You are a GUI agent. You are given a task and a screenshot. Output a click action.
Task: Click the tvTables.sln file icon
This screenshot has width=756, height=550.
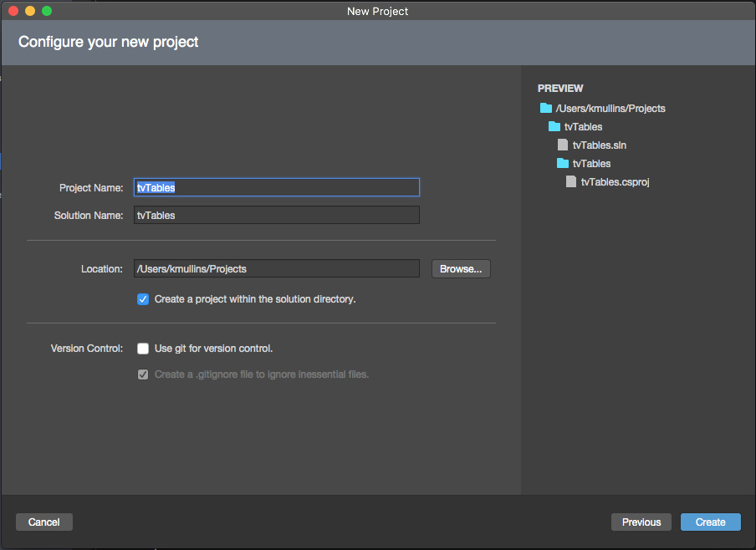[563, 145]
